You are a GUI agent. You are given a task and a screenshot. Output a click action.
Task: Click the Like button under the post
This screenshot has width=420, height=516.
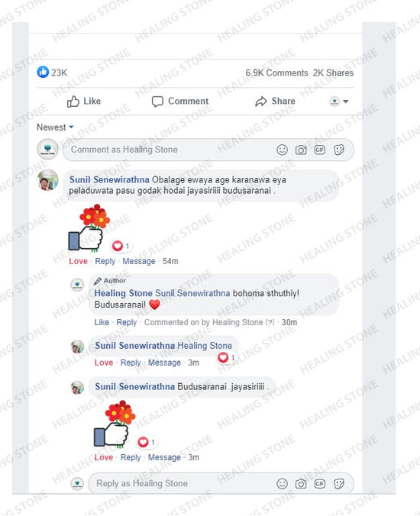point(83,102)
